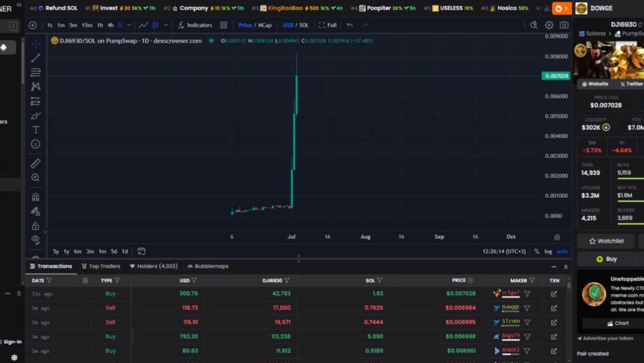Image resolution: width=644 pixels, height=363 pixels.
Task: Toggle auto scale on chart
Action: [562, 252]
